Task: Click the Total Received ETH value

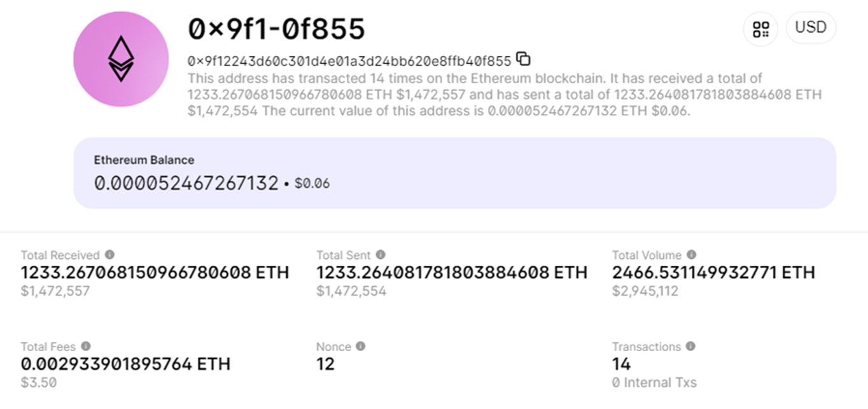Action: point(155,273)
